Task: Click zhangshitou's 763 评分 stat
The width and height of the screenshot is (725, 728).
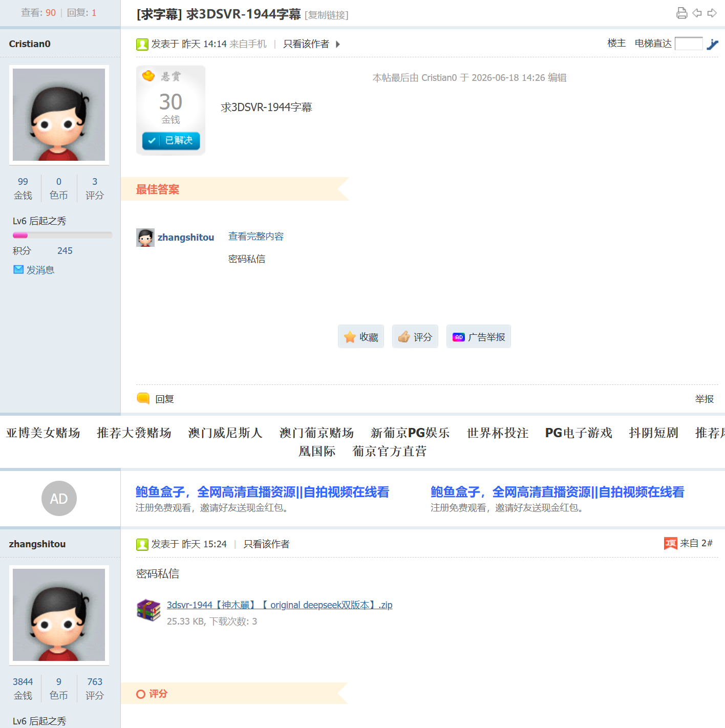Action: 95,689
